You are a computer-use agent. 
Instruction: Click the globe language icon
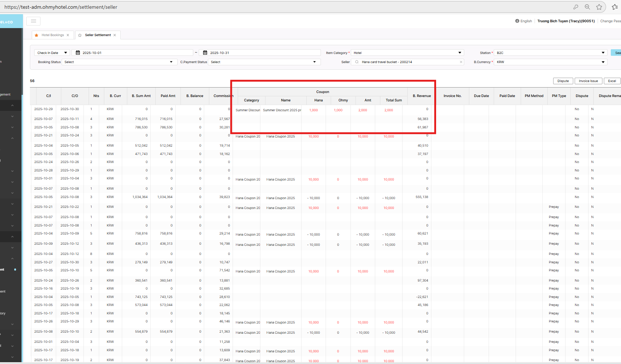point(517,21)
